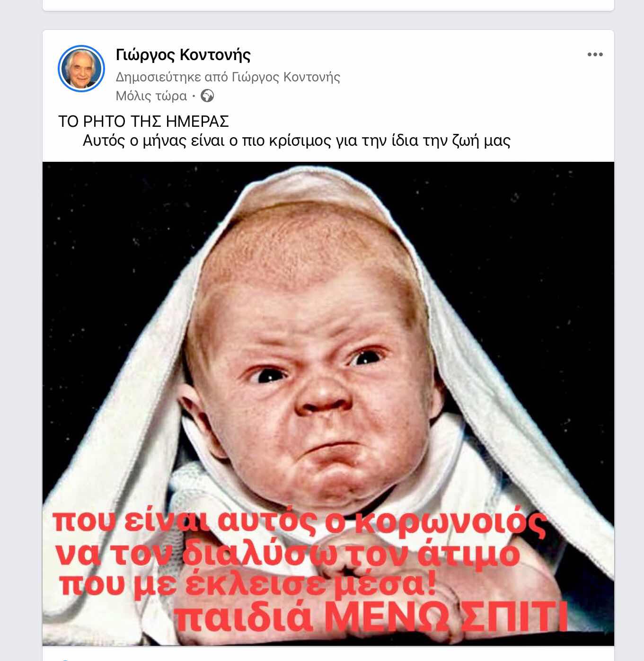
Task: Click the white card of the previous post above
Action: 328,5
